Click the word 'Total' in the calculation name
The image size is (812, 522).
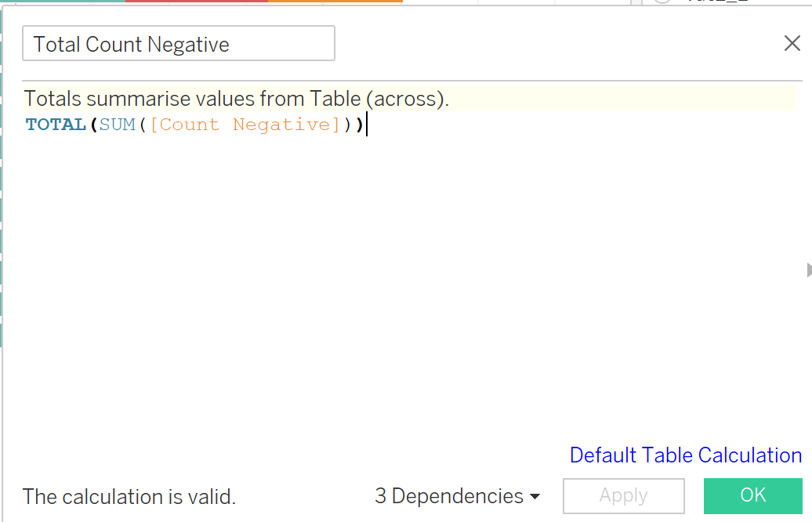[57, 45]
